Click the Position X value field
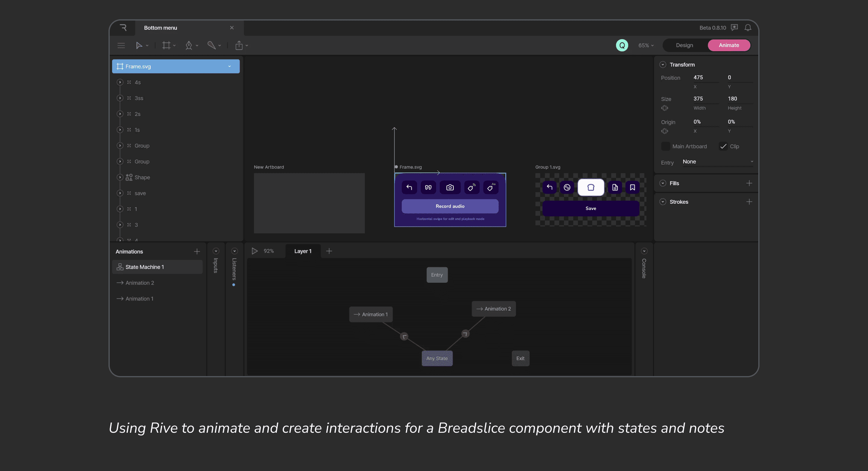Image resolution: width=868 pixels, height=471 pixels. point(706,77)
